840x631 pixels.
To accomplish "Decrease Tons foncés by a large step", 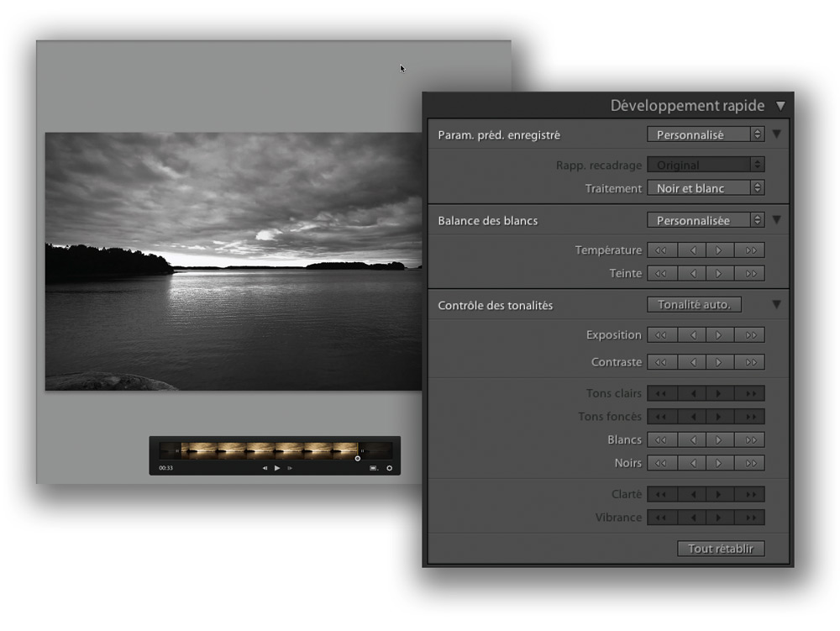I will pos(662,416).
